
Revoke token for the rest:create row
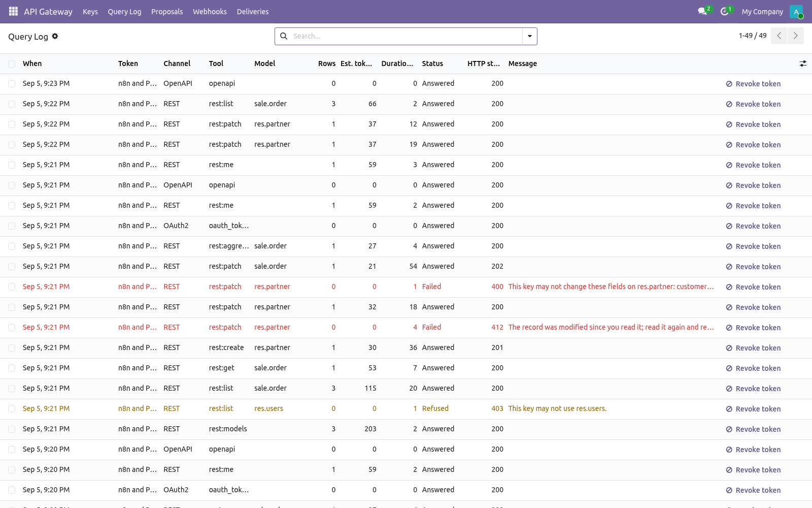pyautogui.click(x=753, y=348)
